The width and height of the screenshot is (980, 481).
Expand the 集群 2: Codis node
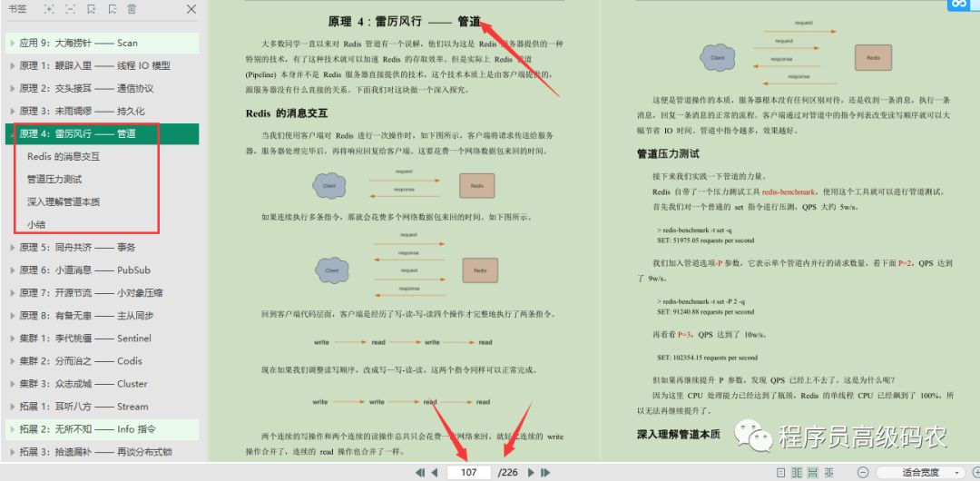click(13, 361)
